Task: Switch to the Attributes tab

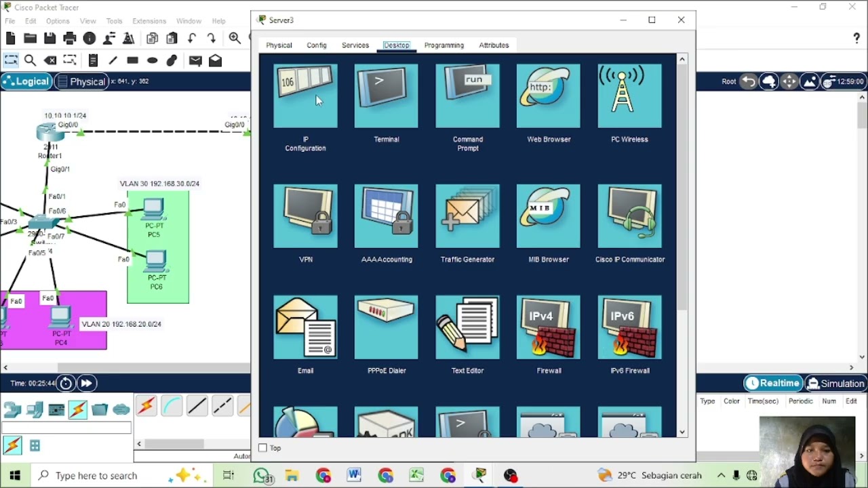Action: [x=494, y=45]
